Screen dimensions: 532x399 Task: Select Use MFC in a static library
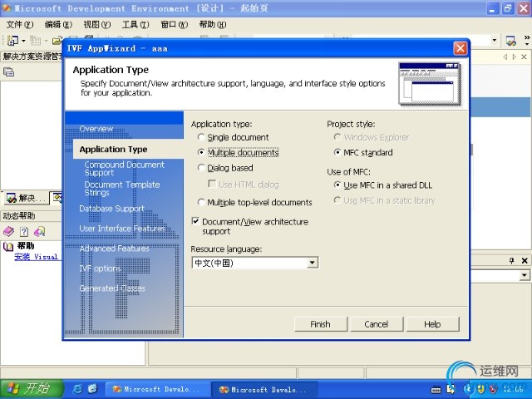coord(384,200)
